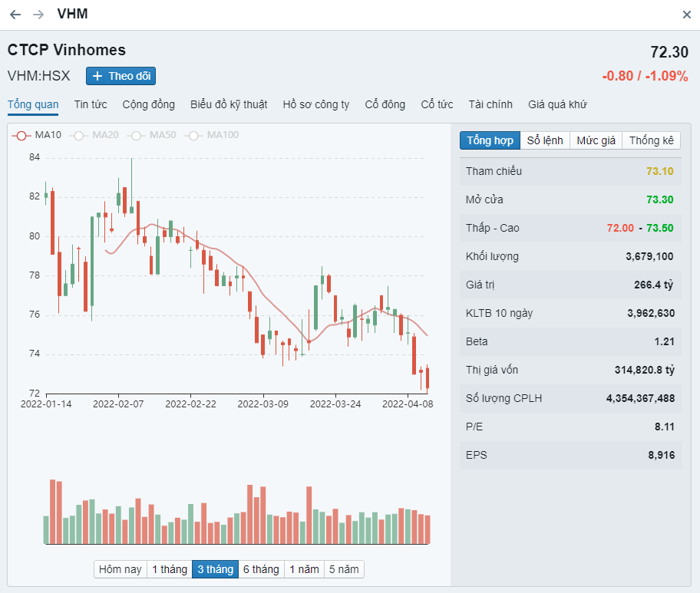Click the Khối lượng value 3,679,100
Screen dimensions: 700x593
(649, 256)
